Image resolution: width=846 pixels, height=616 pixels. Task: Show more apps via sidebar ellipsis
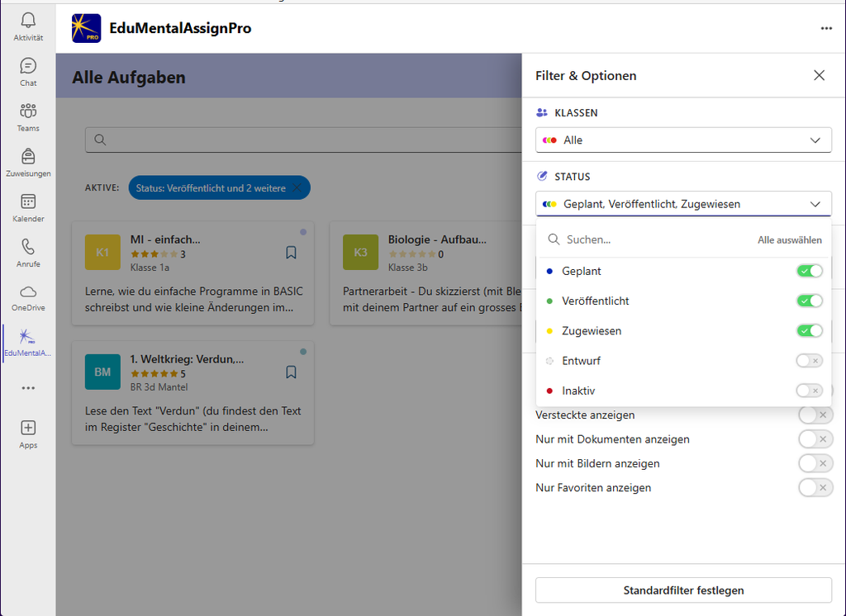point(28,388)
